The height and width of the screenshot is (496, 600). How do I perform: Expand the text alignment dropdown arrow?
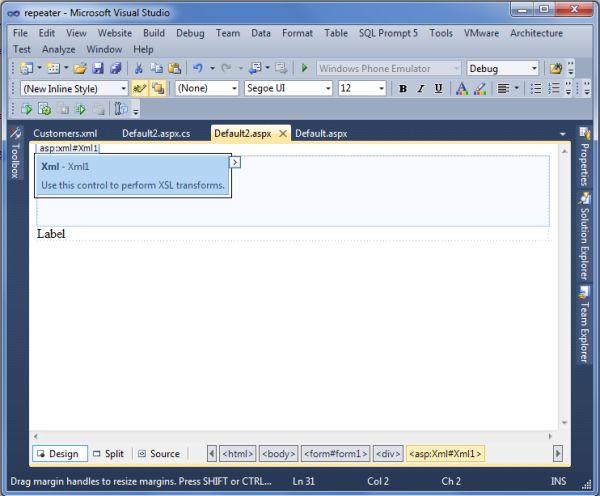click(x=517, y=89)
